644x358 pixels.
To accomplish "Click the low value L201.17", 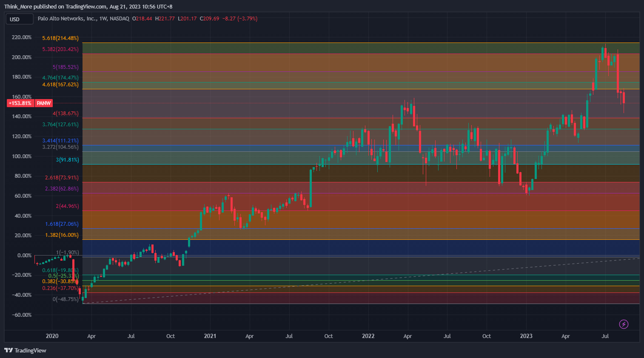I will [x=187, y=19].
